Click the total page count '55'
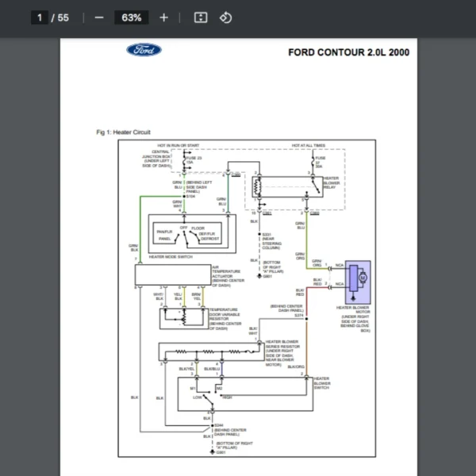The height and width of the screenshot is (476, 476). coord(63,17)
